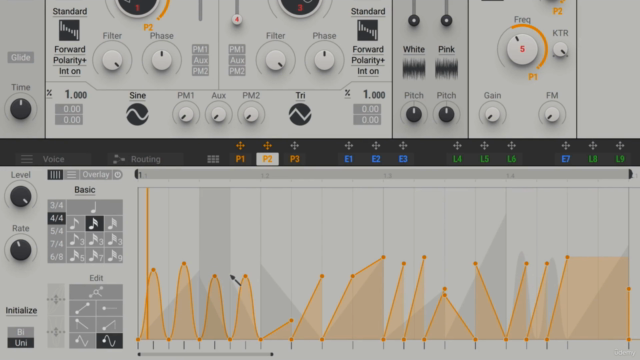Select the quarter note grid value
This screenshot has width=640, height=360.
(x=95, y=207)
